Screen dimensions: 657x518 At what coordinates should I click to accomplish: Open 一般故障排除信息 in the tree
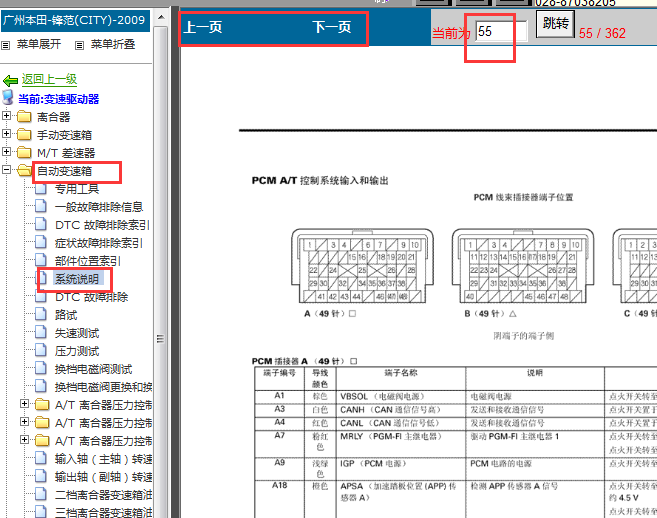pos(98,207)
